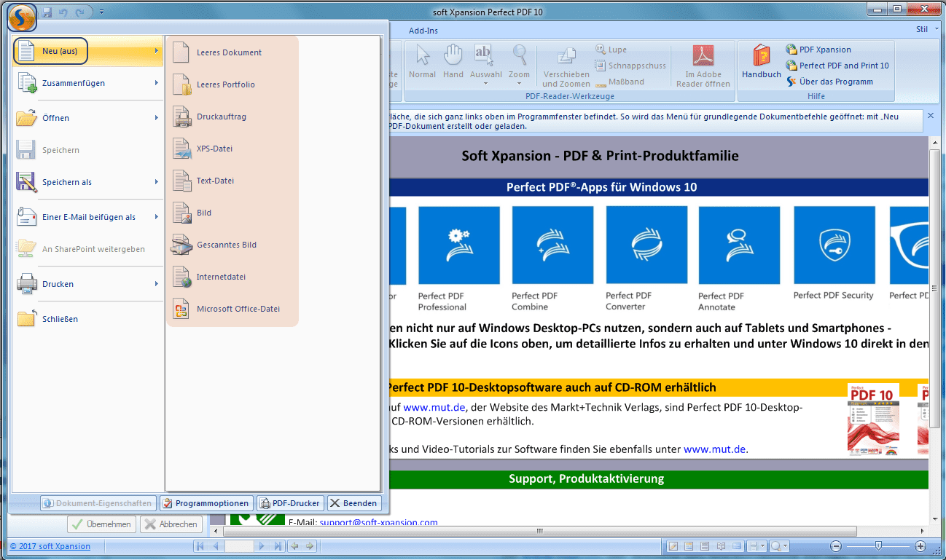The image size is (946, 560).
Task: Select the Hand tool in ribbon
Action: [453, 62]
